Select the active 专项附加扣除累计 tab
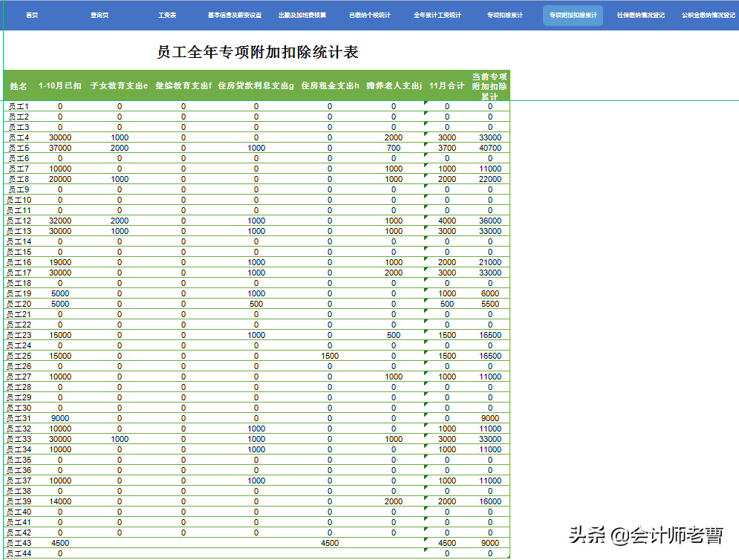The image size is (739, 560). pos(572,14)
